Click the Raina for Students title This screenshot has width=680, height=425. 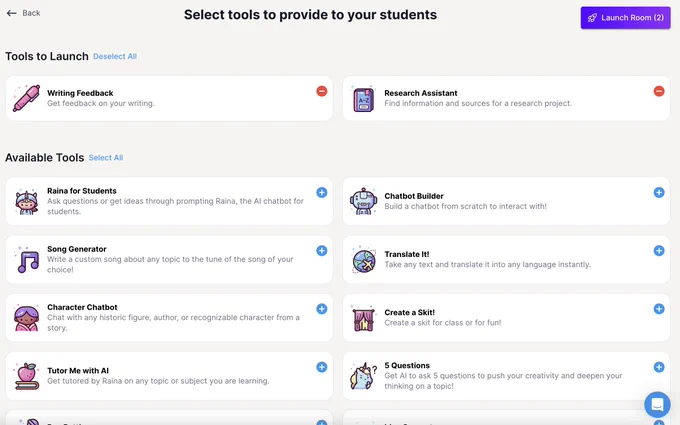[x=82, y=191]
